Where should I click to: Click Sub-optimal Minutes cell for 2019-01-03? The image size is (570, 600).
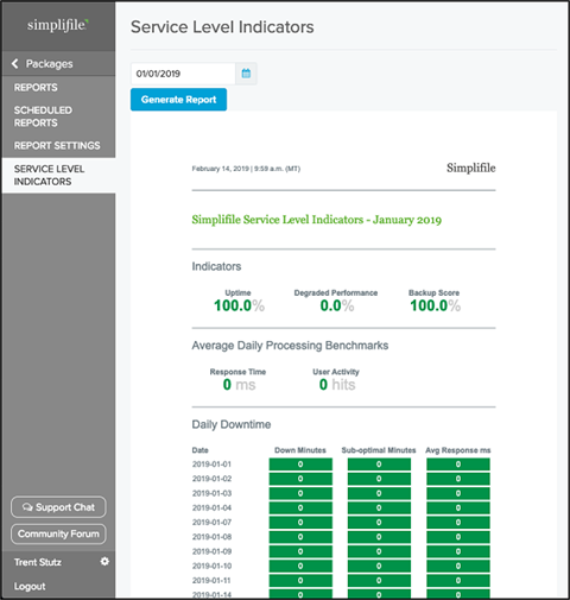379,493
